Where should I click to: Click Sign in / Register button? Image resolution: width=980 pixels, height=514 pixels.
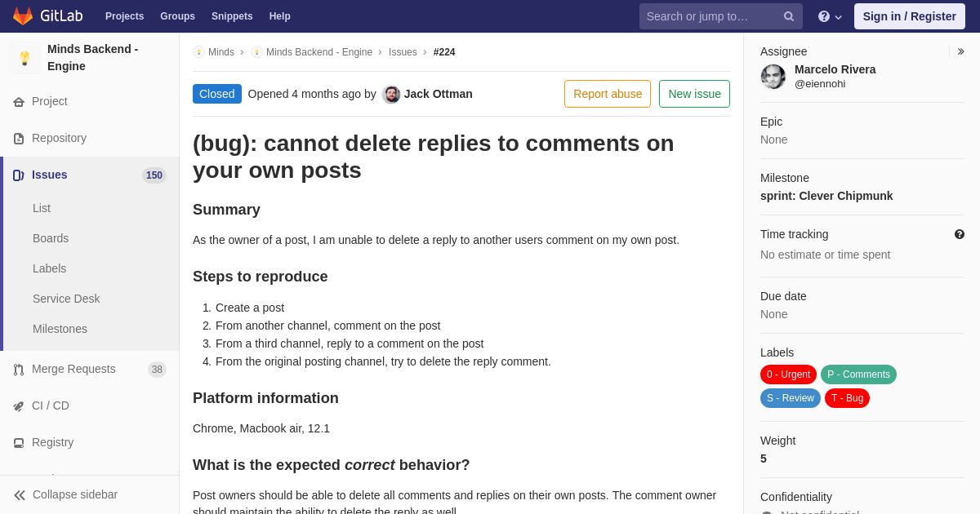click(x=909, y=16)
